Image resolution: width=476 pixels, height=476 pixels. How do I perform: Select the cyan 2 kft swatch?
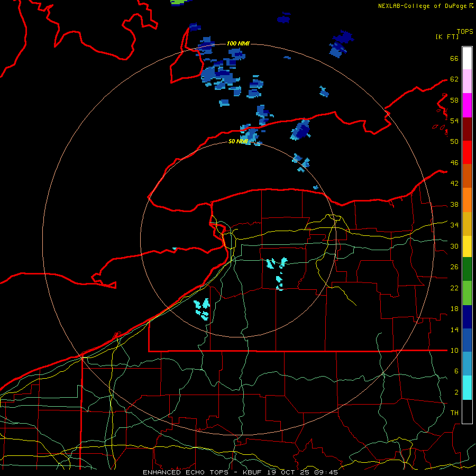point(467,388)
